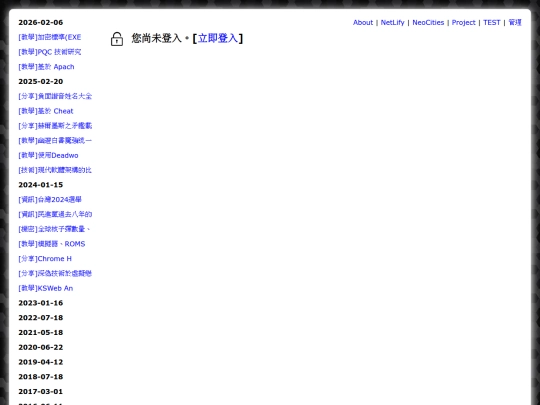Open the [教學] article mentioning Cheat
Viewport: 540px width, 405px height.
pyautogui.click(x=46, y=111)
